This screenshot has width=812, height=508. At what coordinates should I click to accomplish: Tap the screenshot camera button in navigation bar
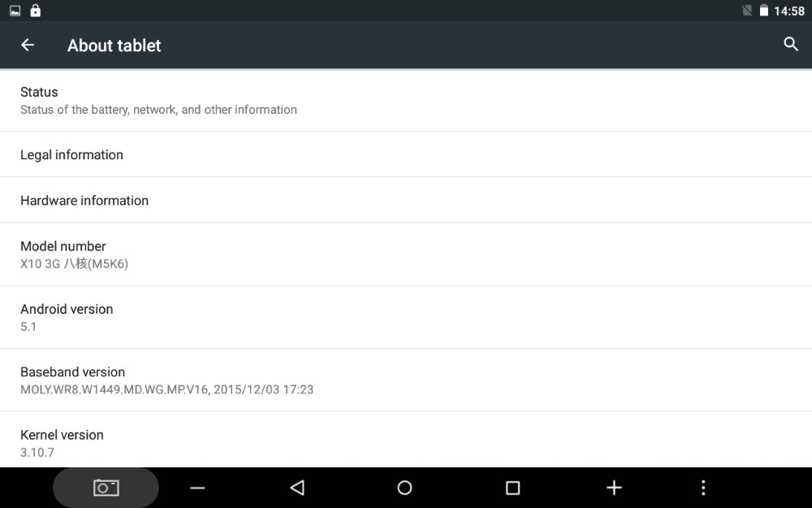click(106, 488)
